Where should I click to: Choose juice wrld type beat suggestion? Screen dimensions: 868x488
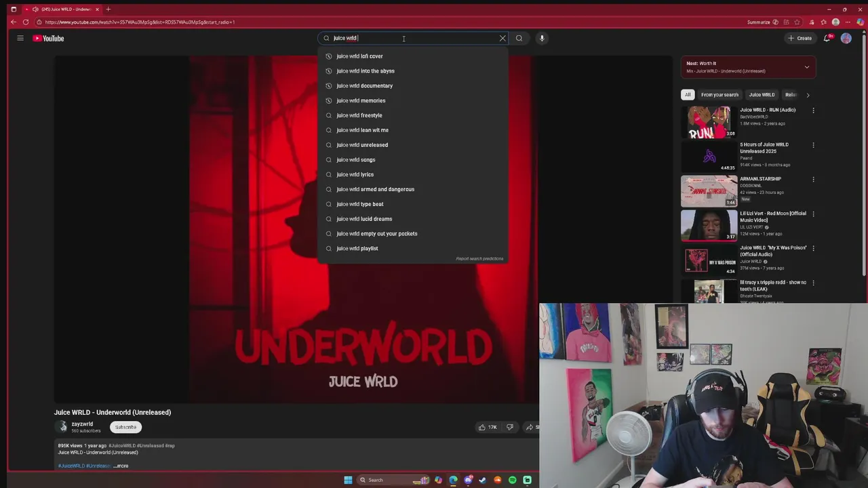click(412, 204)
